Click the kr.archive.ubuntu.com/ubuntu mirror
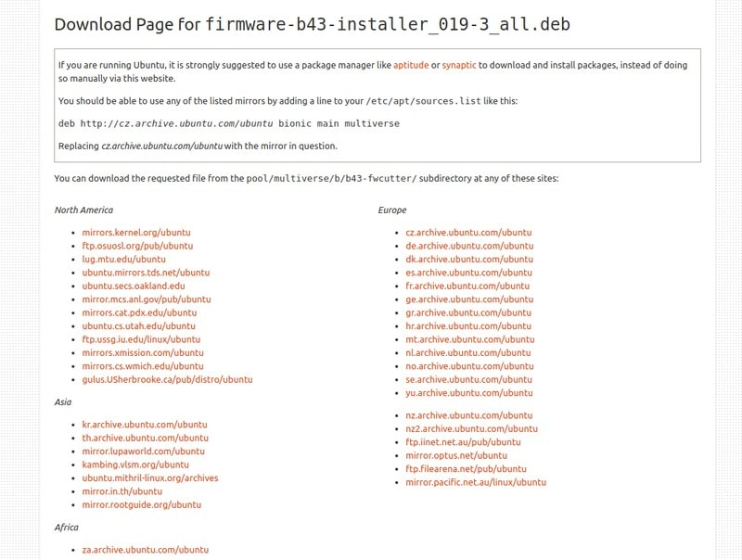742x560 pixels. point(145,425)
